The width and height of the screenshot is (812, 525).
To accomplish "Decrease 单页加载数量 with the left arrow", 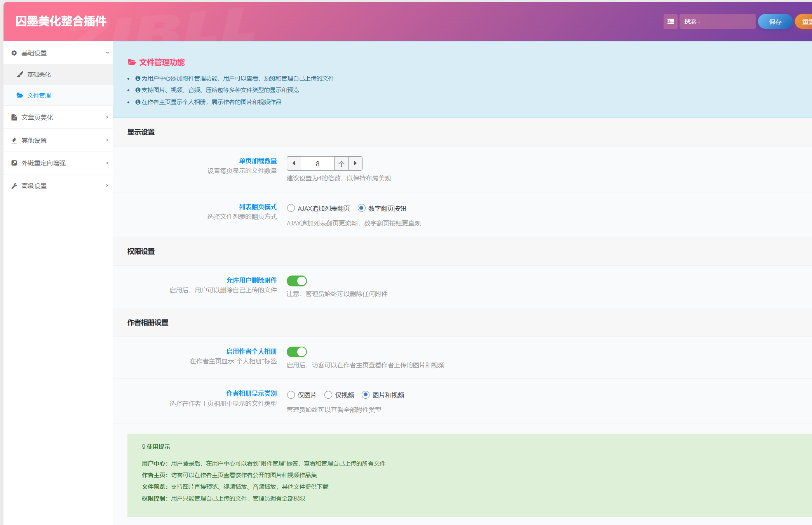I will [294, 164].
